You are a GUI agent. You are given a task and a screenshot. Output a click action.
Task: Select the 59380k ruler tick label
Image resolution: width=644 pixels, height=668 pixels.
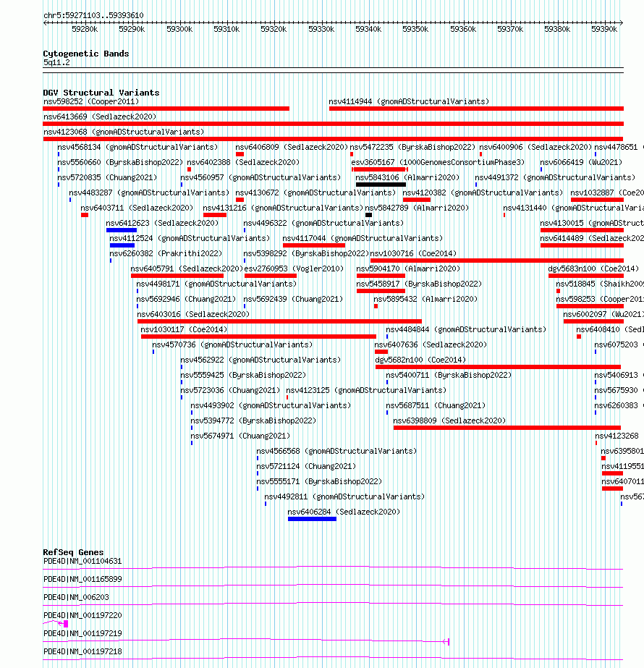pos(557,29)
